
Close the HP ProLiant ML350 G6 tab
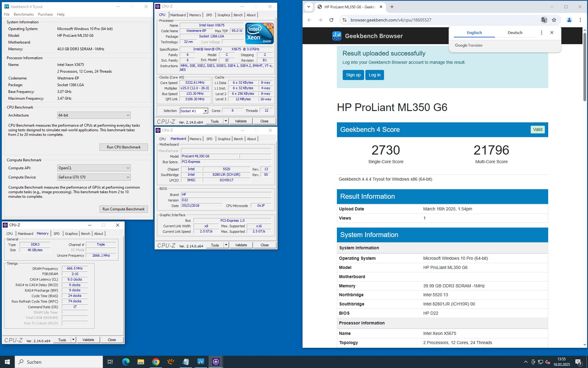pyautogui.click(x=381, y=7)
